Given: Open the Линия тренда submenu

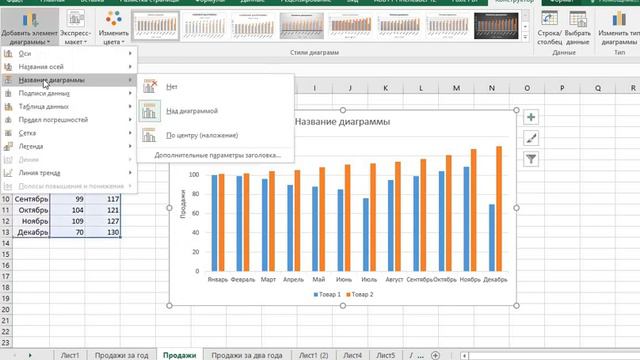Looking at the screenshot, I should (69, 173).
